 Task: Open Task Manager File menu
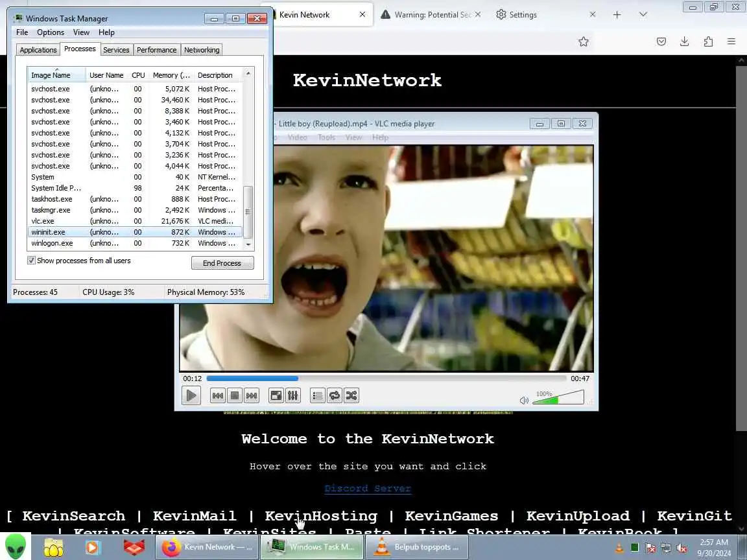point(22,32)
